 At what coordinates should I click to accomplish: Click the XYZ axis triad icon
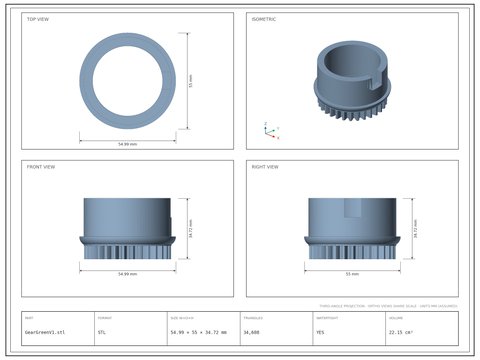click(271, 131)
